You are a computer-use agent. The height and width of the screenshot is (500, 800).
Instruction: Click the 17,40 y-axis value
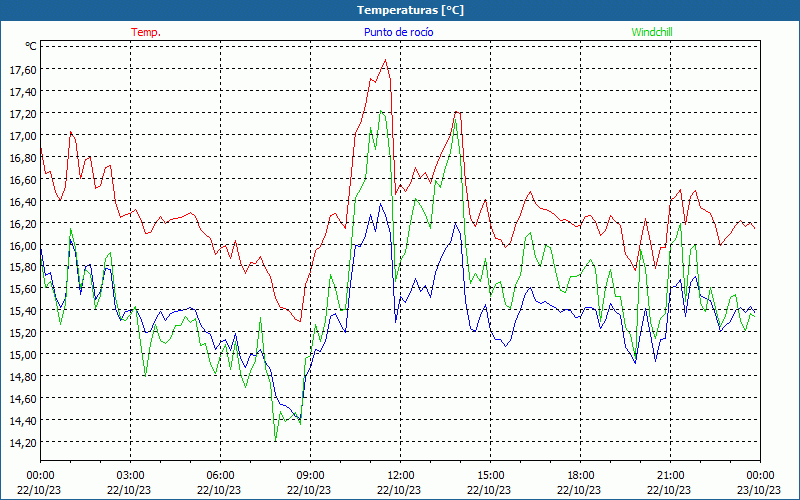pyautogui.click(x=23, y=91)
